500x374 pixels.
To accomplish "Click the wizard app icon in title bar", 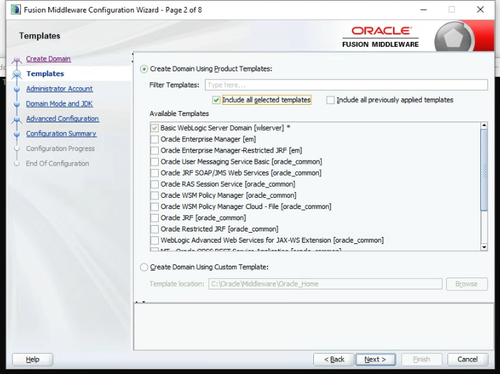I will (15, 10).
